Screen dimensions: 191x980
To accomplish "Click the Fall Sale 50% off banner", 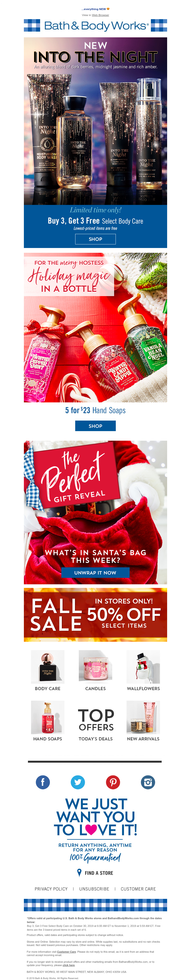I will [95, 615].
